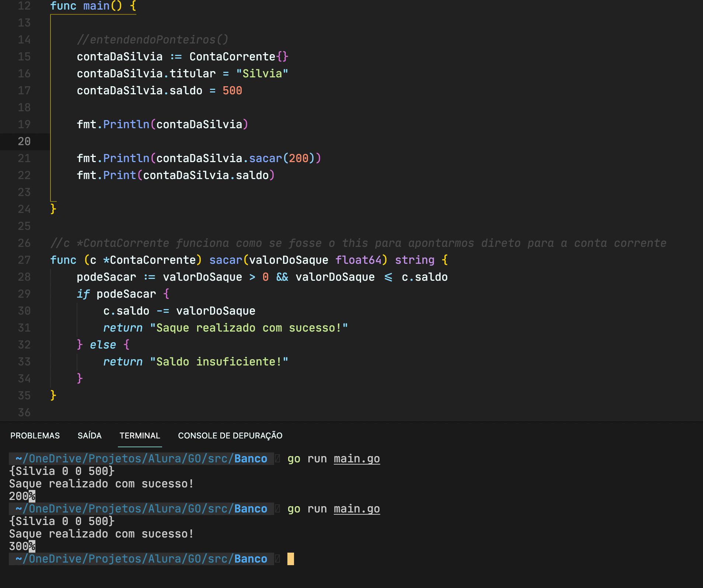
Task: Click 'sacar(200)' call on line 21
Action: (x=282, y=158)
